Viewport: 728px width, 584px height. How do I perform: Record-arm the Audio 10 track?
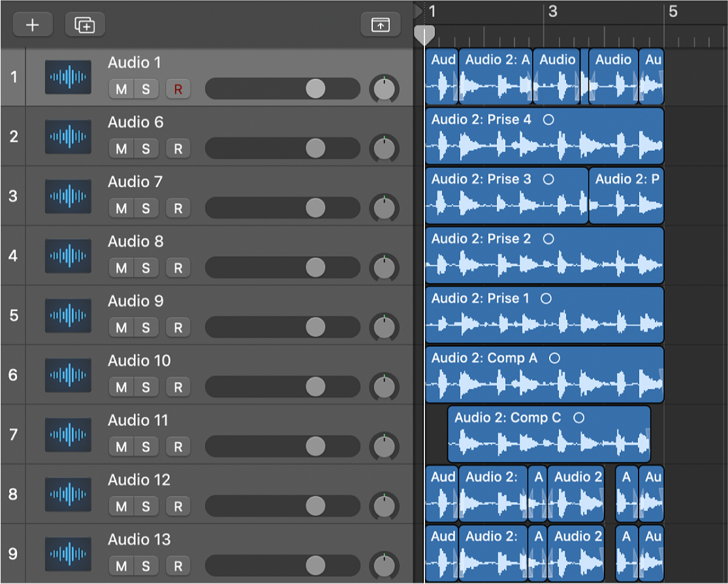click(x=178, y=387)
